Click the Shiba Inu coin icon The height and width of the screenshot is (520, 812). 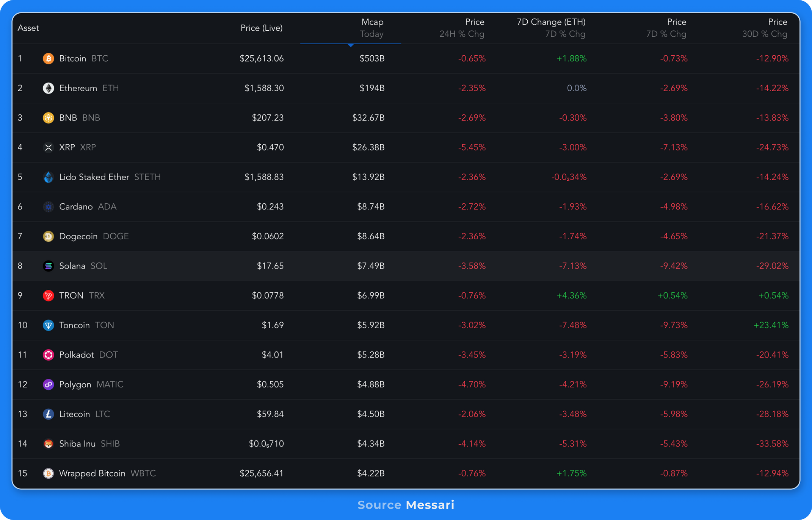pyautogui.click(x=48, y=443)
